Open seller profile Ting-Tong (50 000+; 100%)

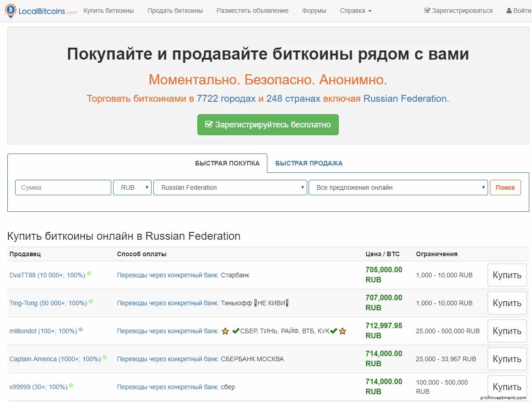(x=48, y=303)
